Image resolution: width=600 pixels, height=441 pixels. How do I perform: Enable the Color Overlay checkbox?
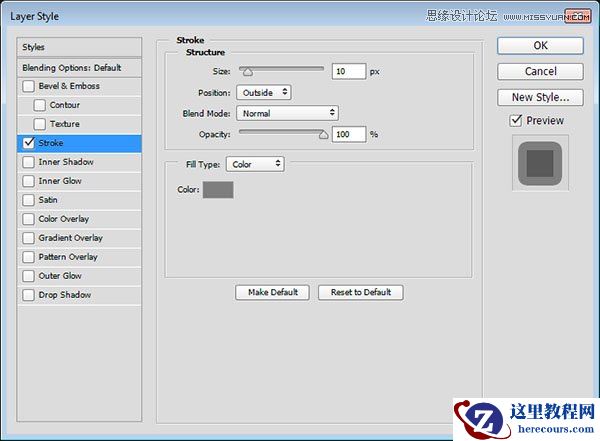pyautogui.click(x=28, y=219)
